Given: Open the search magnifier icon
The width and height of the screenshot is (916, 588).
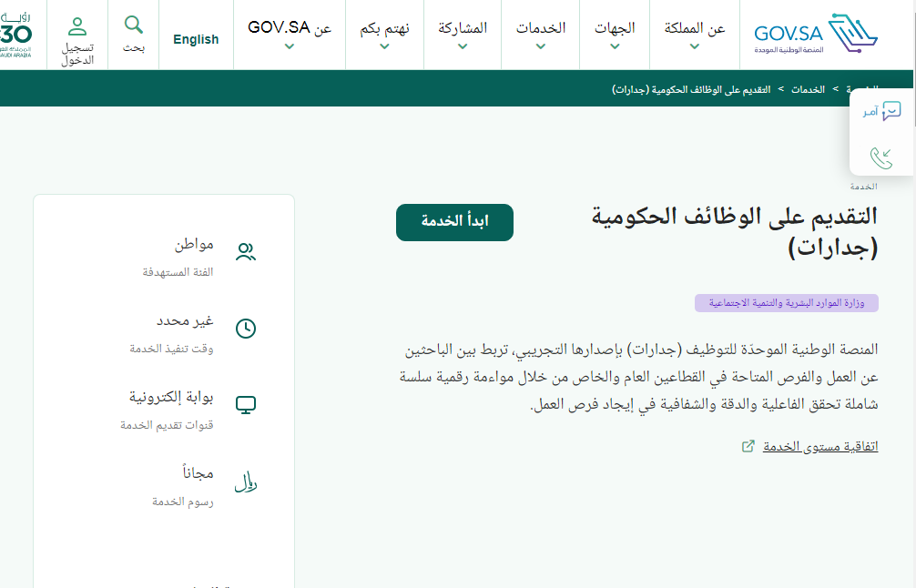Looking at the screenshot, I should coord(134,25).
